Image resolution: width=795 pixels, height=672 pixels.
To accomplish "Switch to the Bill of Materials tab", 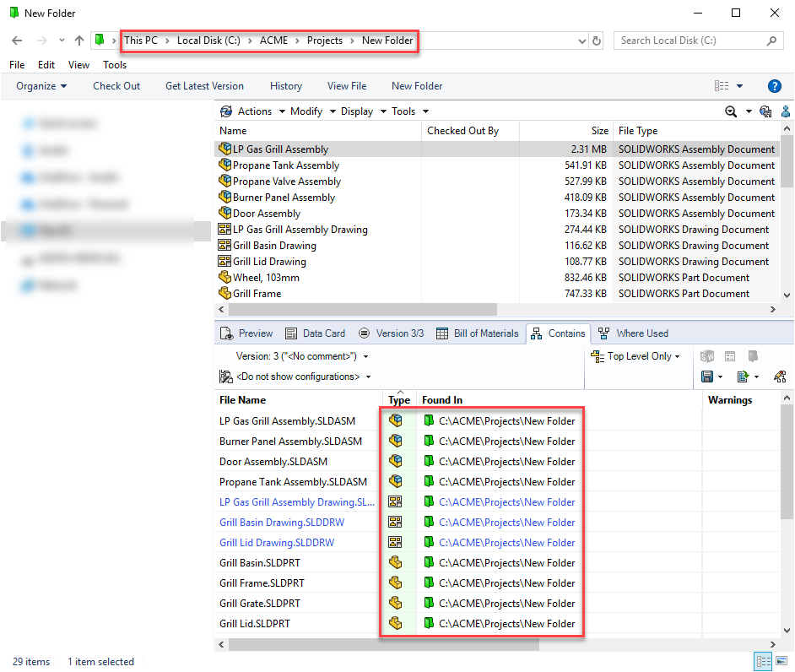I will click(477, 333).
